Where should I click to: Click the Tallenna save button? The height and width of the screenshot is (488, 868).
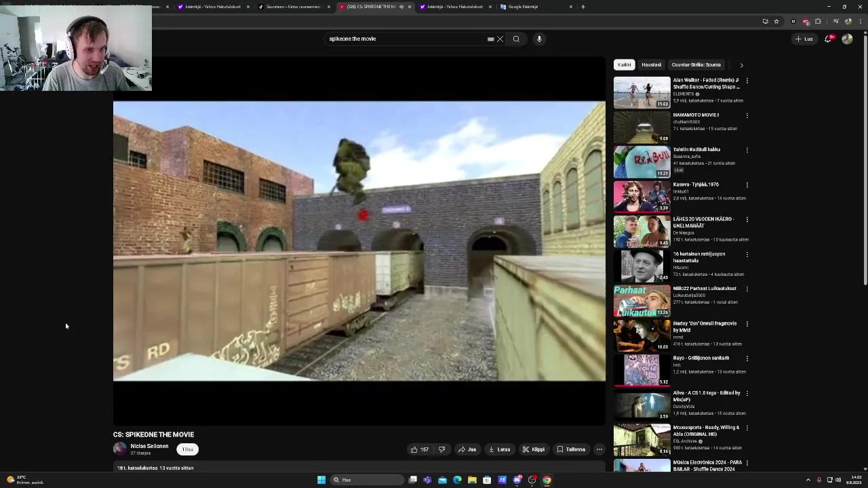(x=571, y=449)
